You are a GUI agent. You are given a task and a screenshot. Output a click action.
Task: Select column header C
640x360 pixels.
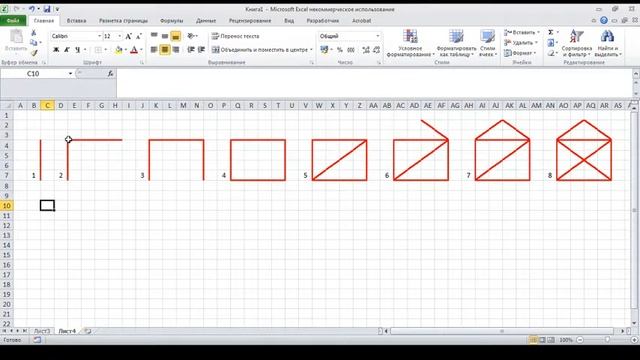pyautogui.click(x=47, y=106)
